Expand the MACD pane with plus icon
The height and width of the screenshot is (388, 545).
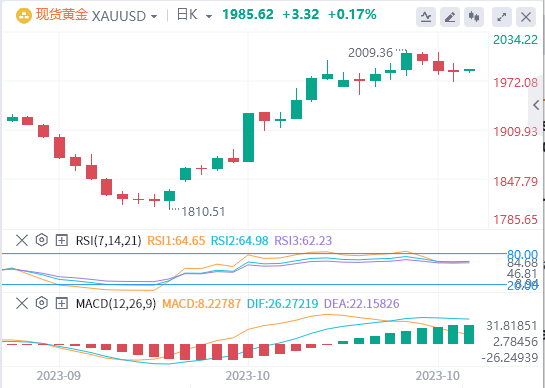click(62, 304)
